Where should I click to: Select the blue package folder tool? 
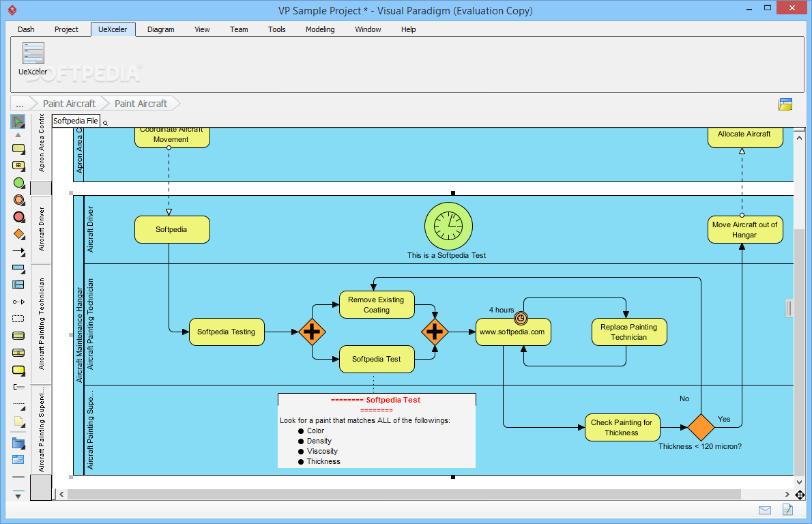pos(18,443)
